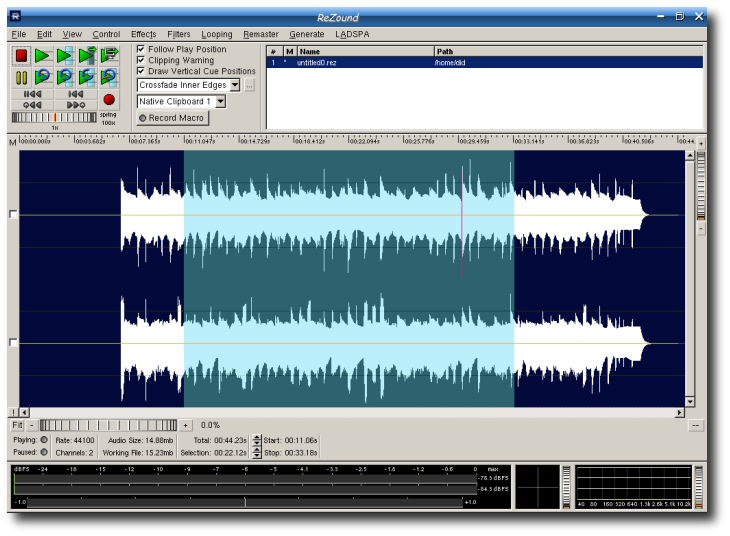Click the red Stop playback button
Screen dimensions: 730x536
tap(20, 56)
